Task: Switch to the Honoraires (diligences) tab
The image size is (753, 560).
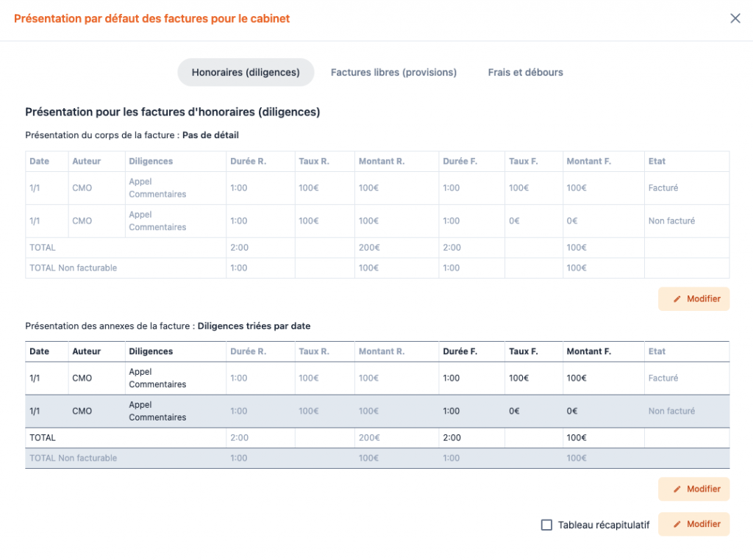Action: [246, 73]
